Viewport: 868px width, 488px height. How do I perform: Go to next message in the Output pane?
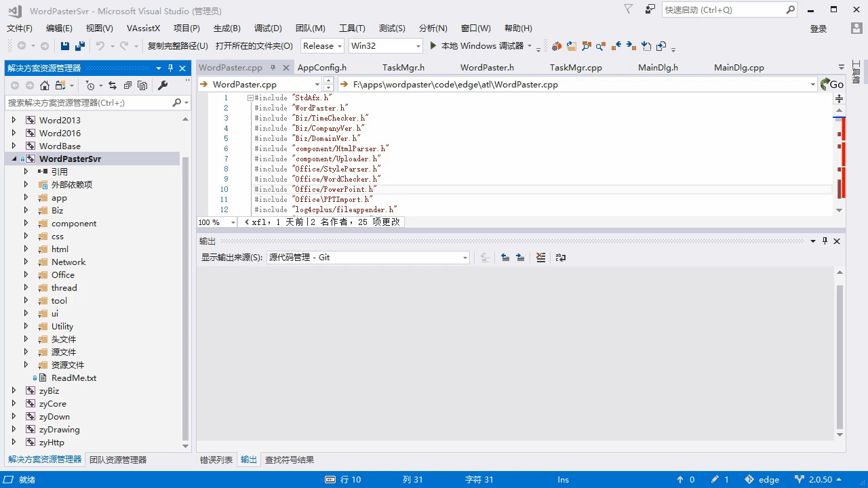(520, 258)
